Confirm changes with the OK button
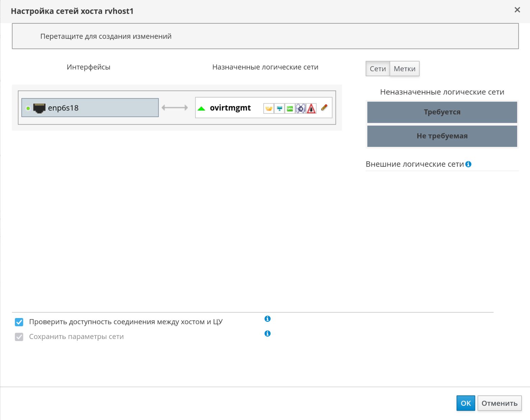The width and height of the screenshot is (530, 420). pos(466,403)
